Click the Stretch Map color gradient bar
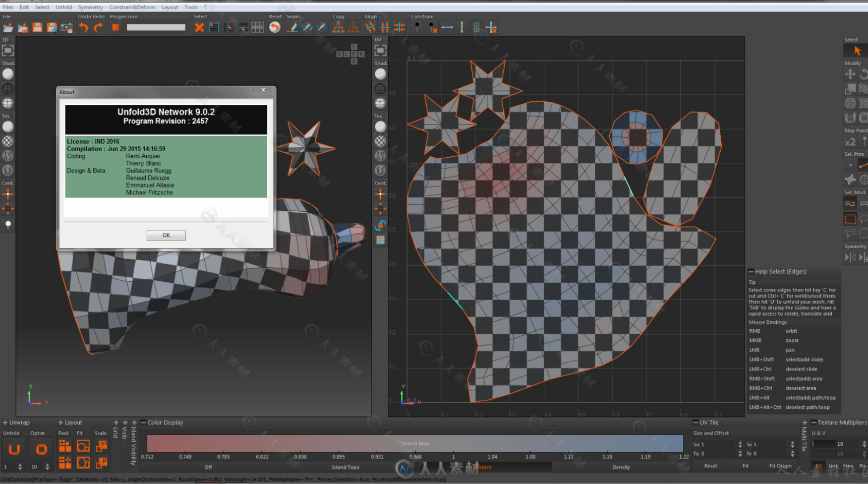 click(x=415, y=444)
